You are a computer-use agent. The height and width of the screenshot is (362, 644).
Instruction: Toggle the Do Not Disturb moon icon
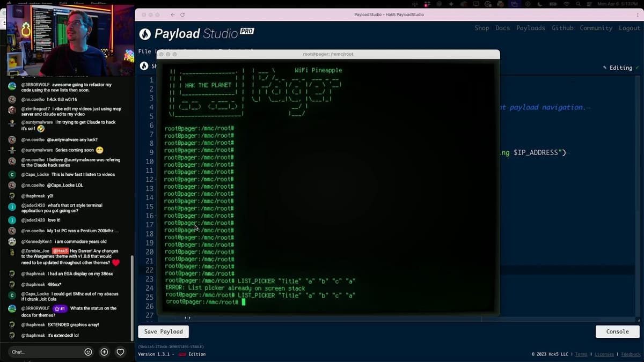tap(540, 4)
